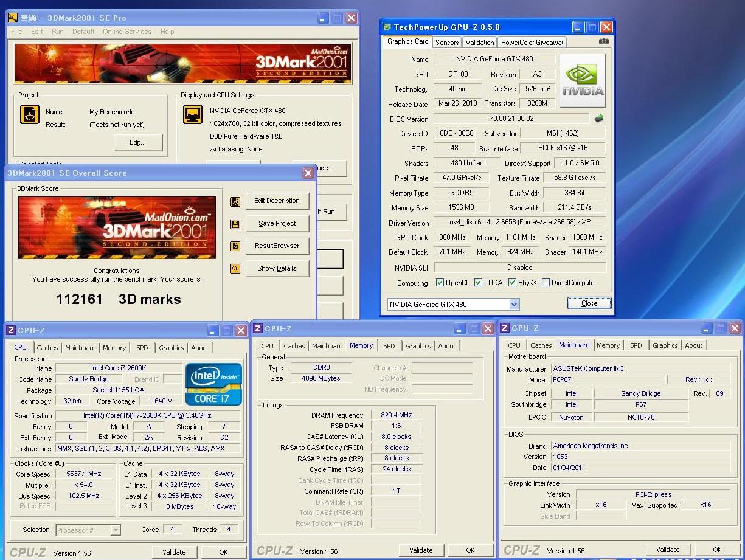This screenshot has width=745, height=560.
Task: Click the Save Project button
Action: [277, 224]
